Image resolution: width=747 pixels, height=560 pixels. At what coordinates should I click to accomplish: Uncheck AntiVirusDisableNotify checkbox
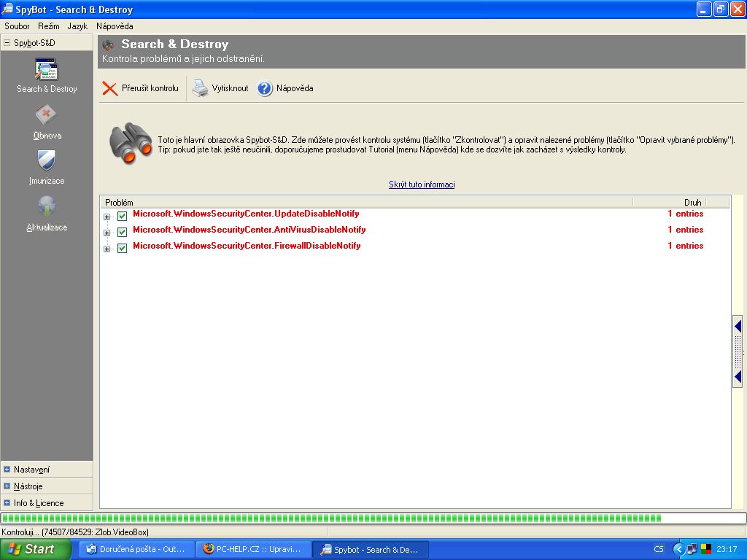click(122, 233)
